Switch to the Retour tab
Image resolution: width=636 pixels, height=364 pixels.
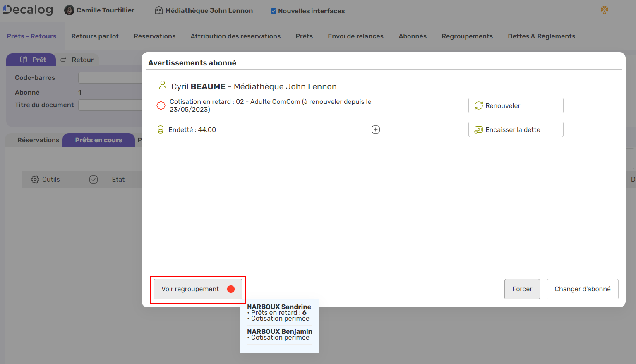click(x=77, y=60)
